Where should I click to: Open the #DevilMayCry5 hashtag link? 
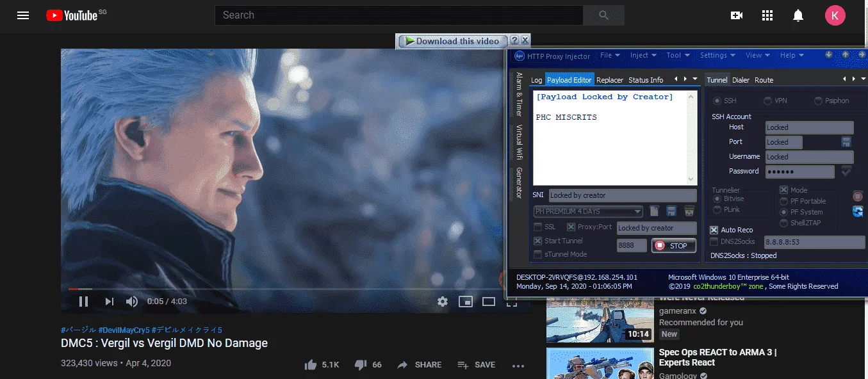pyautogui.click(x=124, y=330)
